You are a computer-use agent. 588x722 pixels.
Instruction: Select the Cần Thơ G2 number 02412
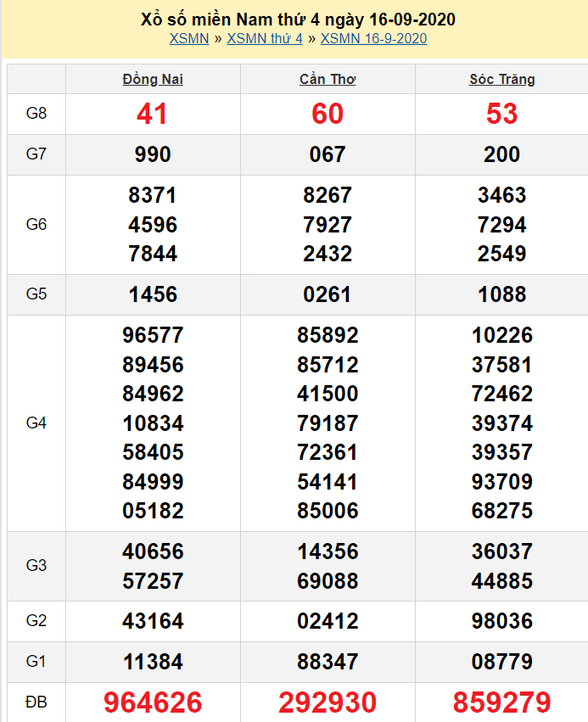coord(328,621)
